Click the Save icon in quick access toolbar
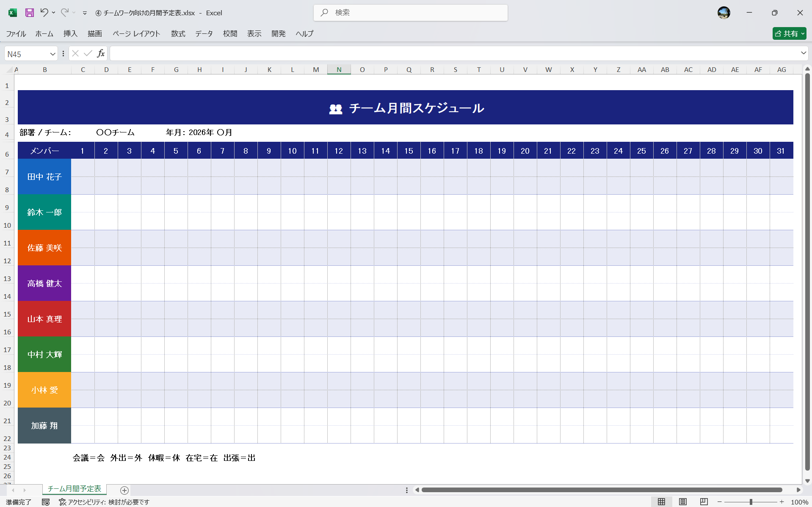The width and height of the screenshot is (812, 507). pyautogui.click(x=30, y=13)
